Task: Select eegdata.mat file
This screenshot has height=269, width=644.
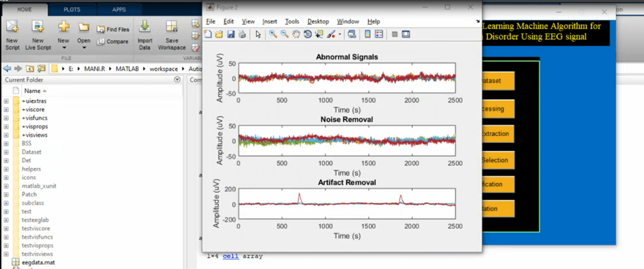Action: [38, 262]
